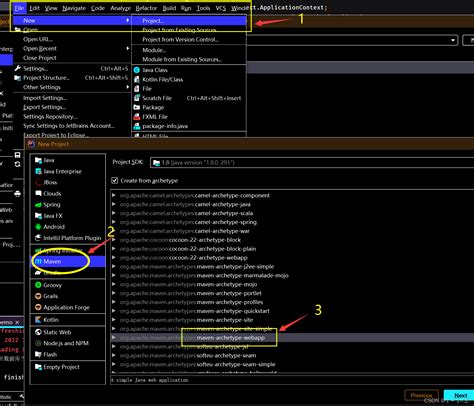
Task: Open Settings with the wrench icon
Action: 18,68
